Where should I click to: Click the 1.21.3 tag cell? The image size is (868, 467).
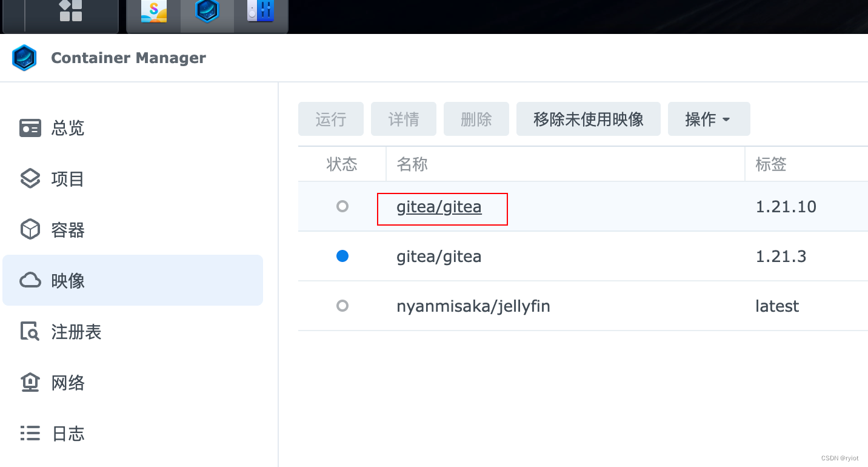pos(781,257)
